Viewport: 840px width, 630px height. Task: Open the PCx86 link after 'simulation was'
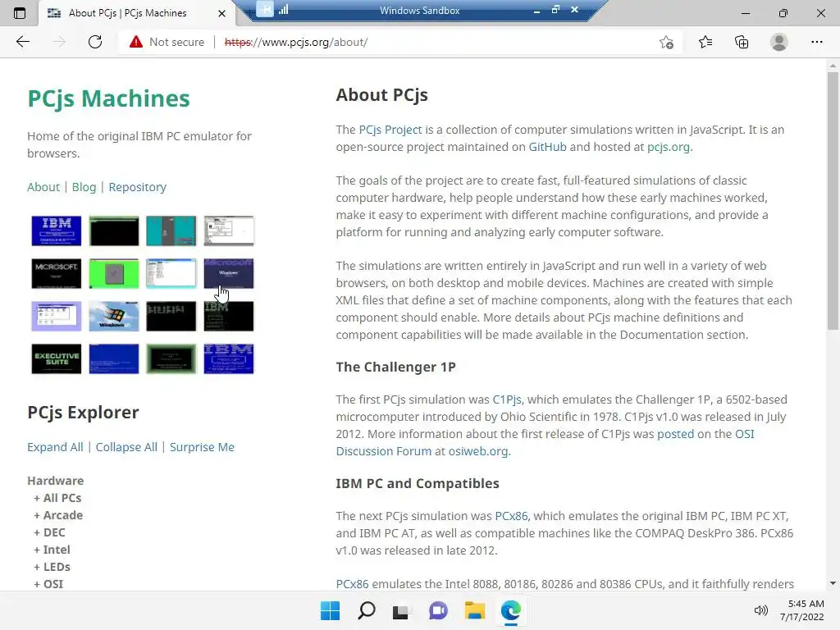(x=511, y=516)
